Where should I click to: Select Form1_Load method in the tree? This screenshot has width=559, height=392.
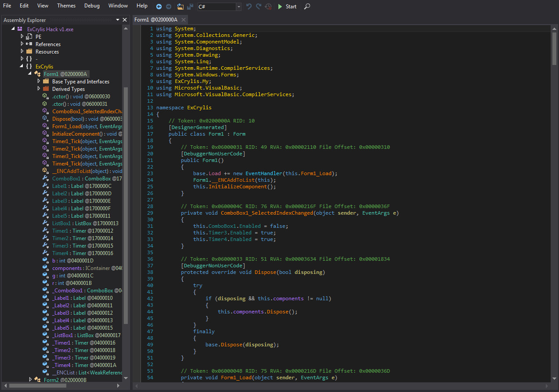point(87,126)
